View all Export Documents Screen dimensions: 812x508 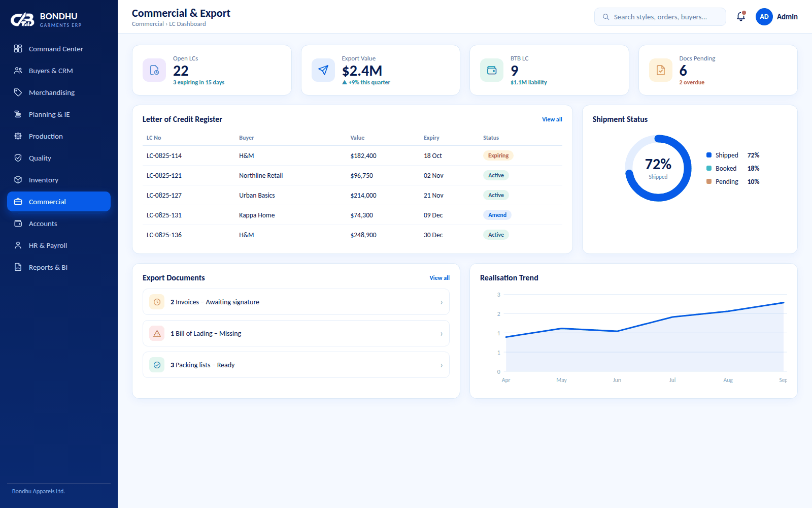[x=439, y=278]
